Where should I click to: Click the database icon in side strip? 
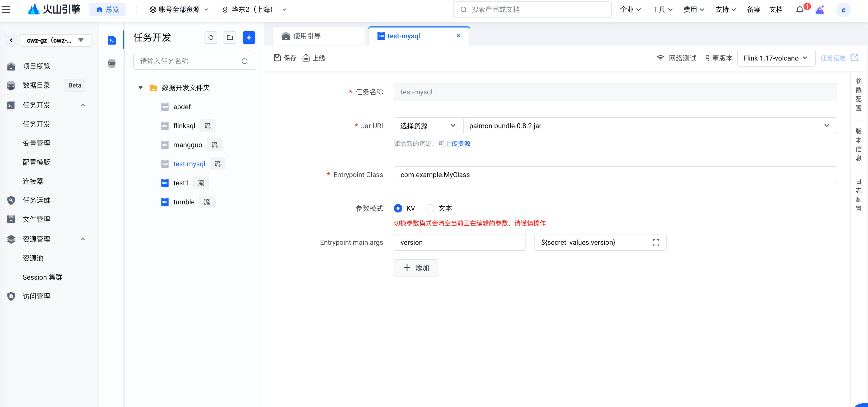tap(112, 63)
